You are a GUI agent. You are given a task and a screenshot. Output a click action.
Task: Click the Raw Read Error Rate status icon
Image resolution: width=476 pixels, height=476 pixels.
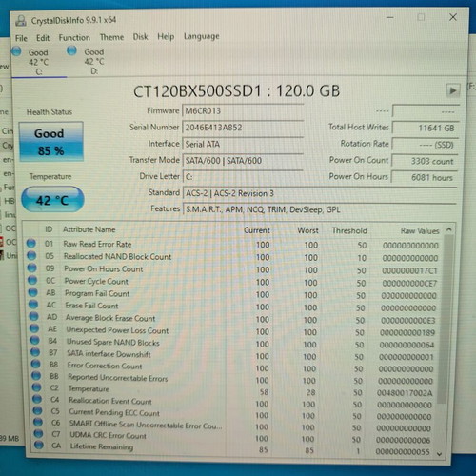click(x=31, y=244)
